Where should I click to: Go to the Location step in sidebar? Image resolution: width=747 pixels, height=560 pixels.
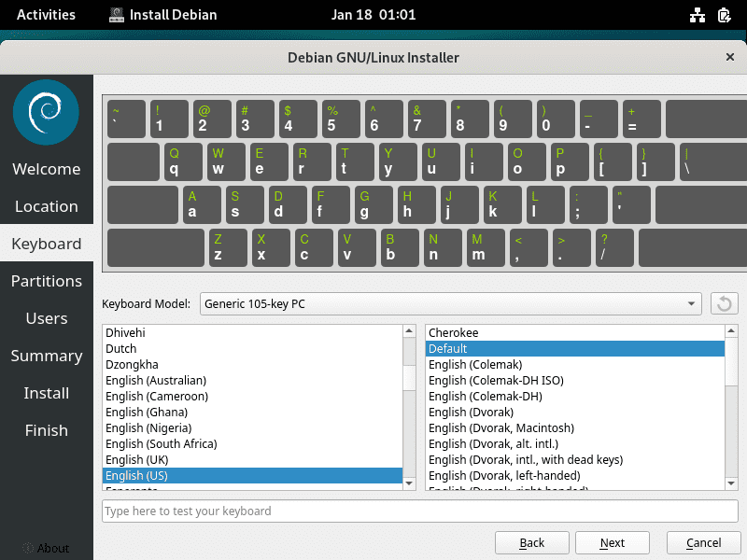[x=47, y=206]
